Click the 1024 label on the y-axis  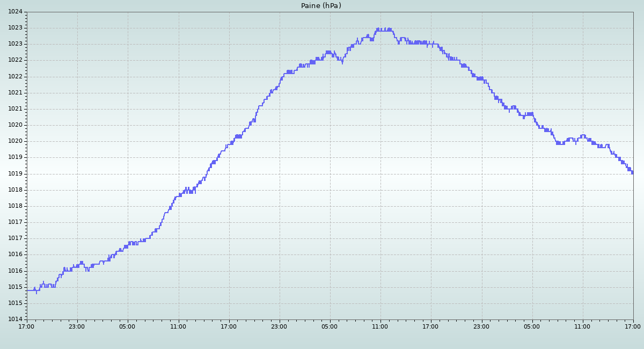(x=15, y=12)
